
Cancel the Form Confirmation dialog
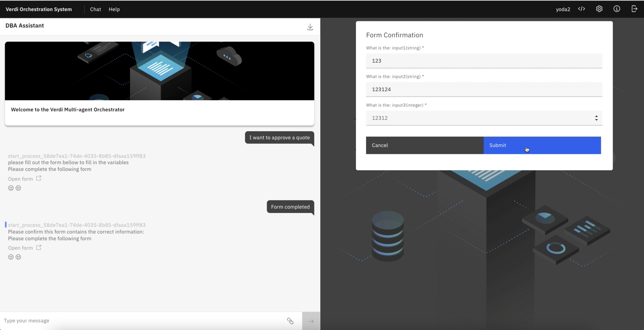425,145
